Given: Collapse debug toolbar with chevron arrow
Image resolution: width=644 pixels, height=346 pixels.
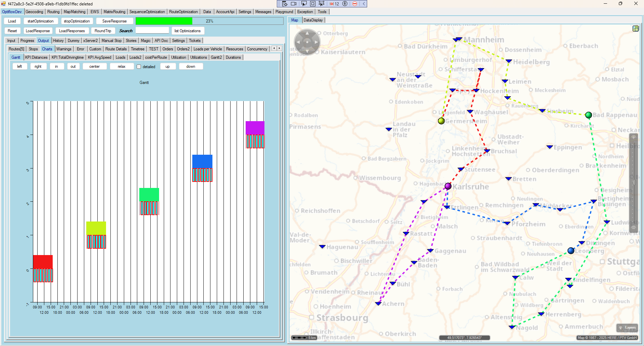Looking at the screenshot, I should click(x=363, y=4).
